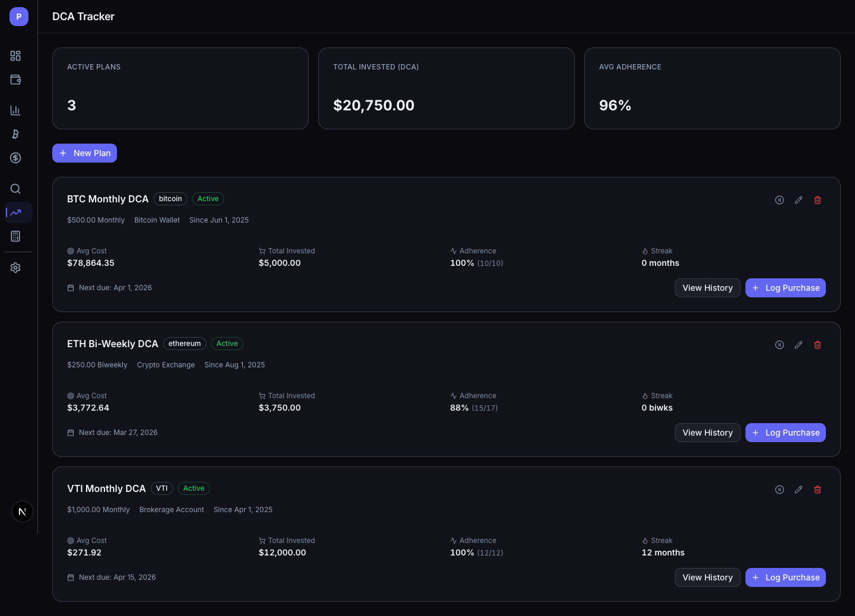
Task: Click the VTI Monthly DCA title
Action: pos(106,488)
